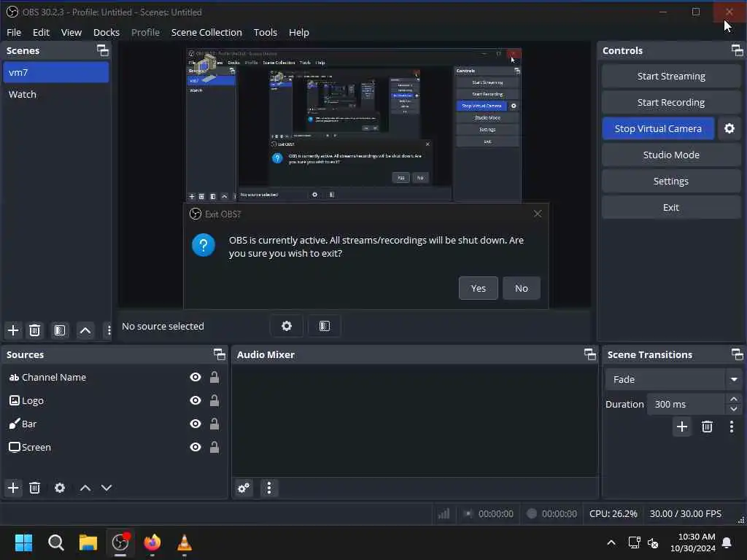Pop out the Sources dock
This screenshot has width=747, height=560.
coord(219,354)
